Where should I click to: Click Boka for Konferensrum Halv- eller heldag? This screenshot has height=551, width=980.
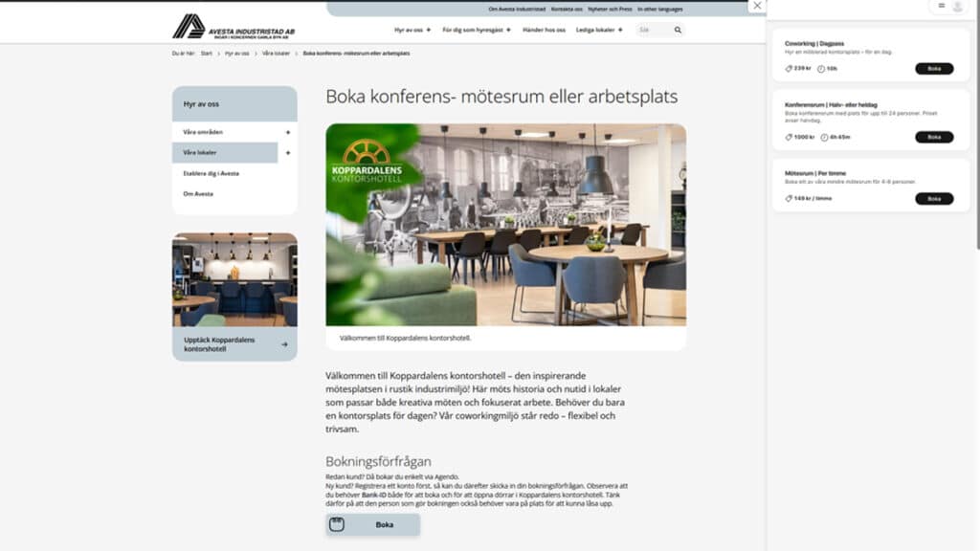(x=935, y=136)
